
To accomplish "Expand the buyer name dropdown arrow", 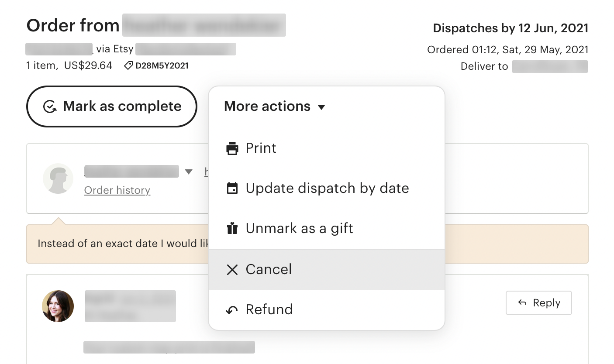I will (189, 172).
